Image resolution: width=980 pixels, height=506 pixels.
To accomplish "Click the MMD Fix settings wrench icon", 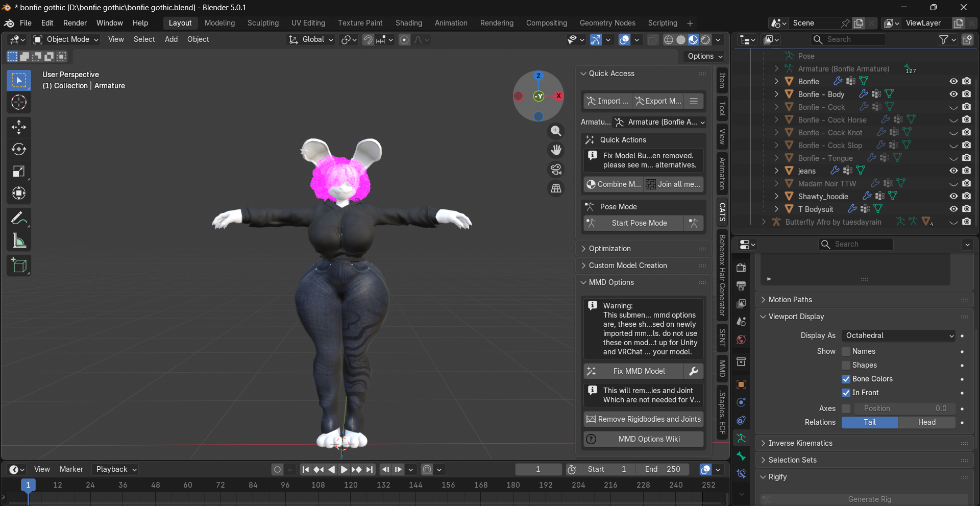I will tap(694, 371).
